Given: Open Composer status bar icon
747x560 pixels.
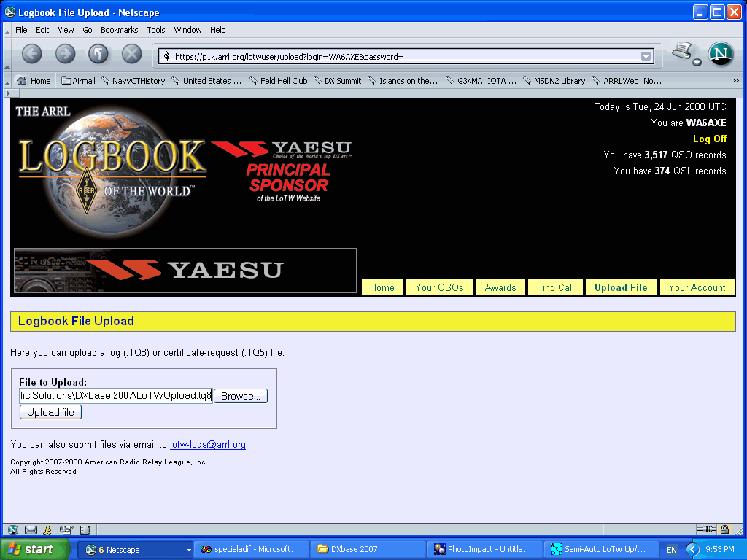Looking at the screenshot, I should point(66,529).
